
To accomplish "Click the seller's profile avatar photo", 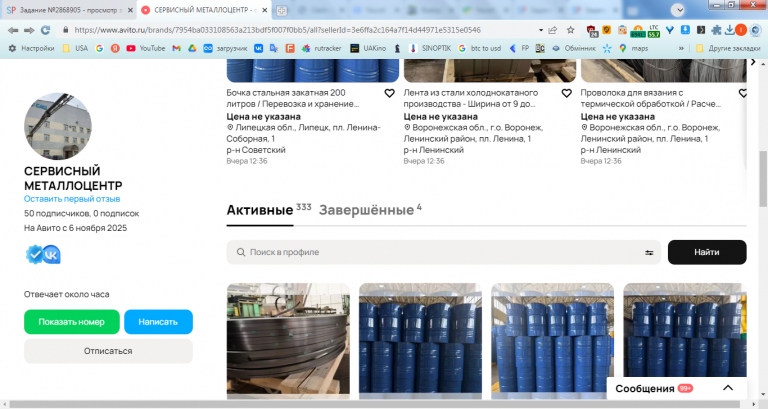I will pyautogui.click(x=58, y=126).
